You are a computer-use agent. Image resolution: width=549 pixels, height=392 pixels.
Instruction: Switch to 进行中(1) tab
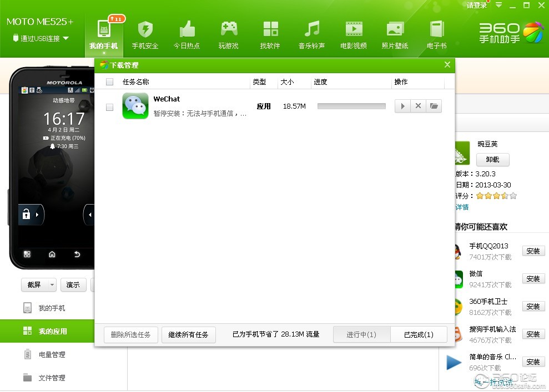click(361, 335)
